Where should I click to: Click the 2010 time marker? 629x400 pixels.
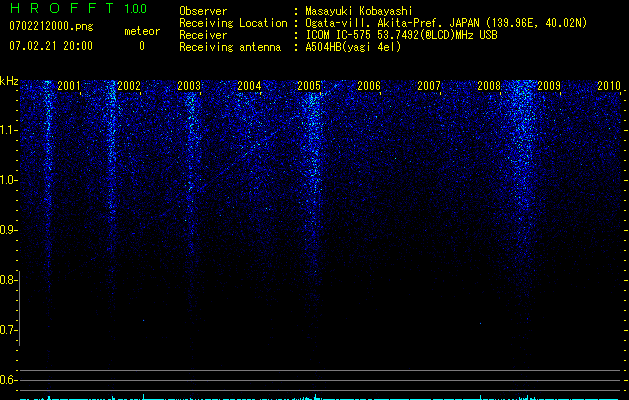[x=609, y=85]
